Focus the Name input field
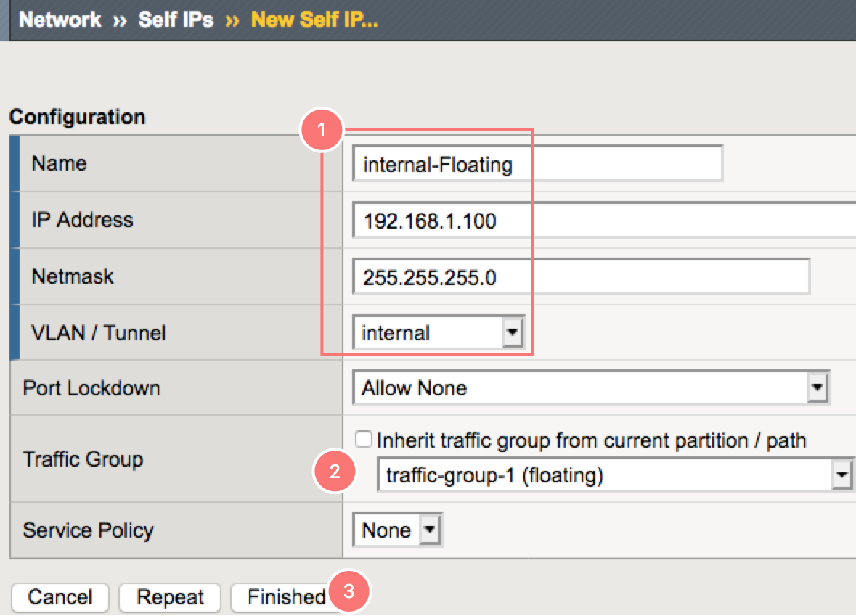The width and height of the screenshot is (856, 616). coord(537,165)
